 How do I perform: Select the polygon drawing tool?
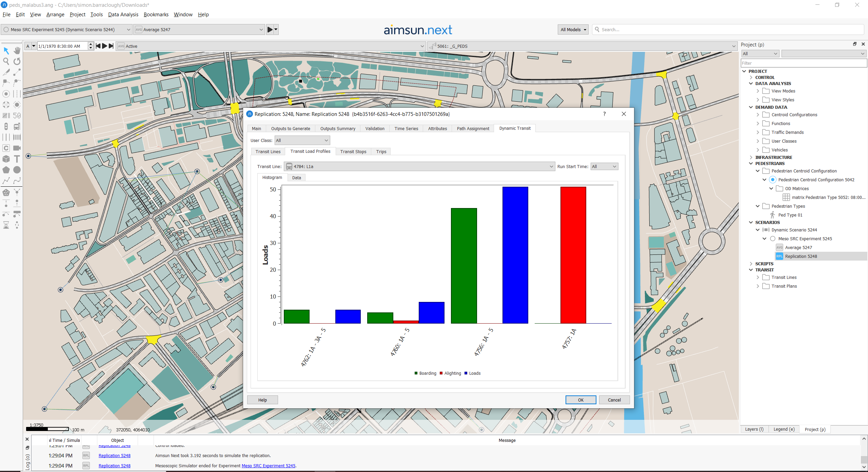click(x=6, y=170)
